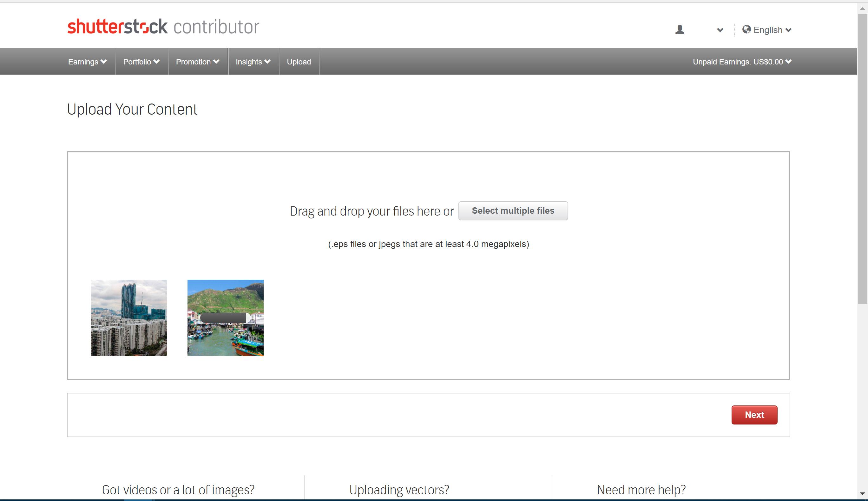Click the user account profile icon
Image resolution: width=868 pixels, height=501 pixels.
click(680, 30)
